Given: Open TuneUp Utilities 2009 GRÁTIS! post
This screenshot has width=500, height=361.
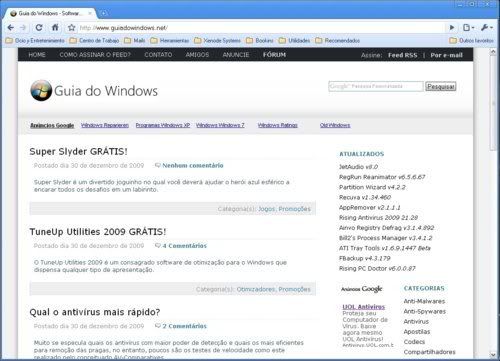Looking at the screenshot, I should (x=98, y=232).
